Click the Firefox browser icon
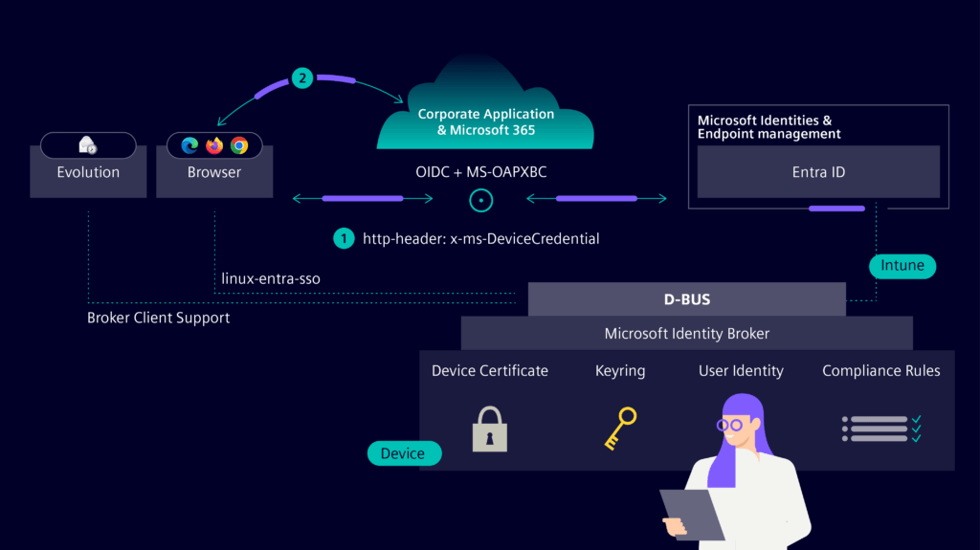Viewport: 980px width, 550px height. pyautogui.click(x=214, y=145)
